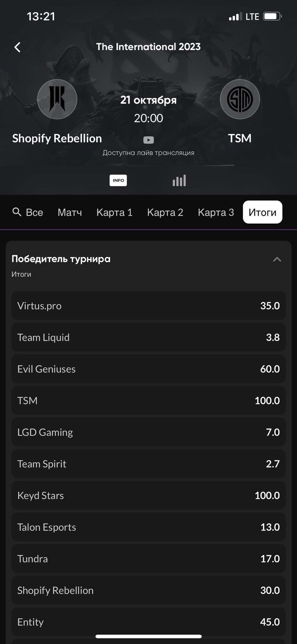Tap the YouTube live stream icon
The height and width of the screenshot is (644, 297).
(x=148, y=140)
